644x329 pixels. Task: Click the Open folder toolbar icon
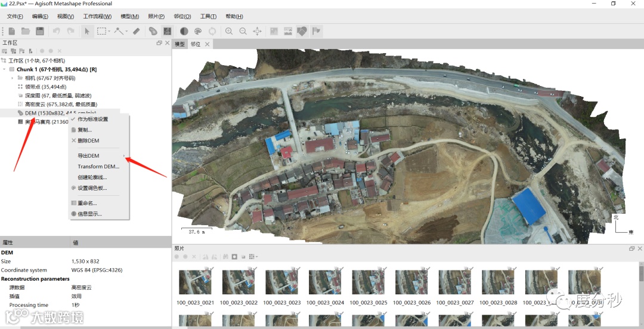pos(26,31)
